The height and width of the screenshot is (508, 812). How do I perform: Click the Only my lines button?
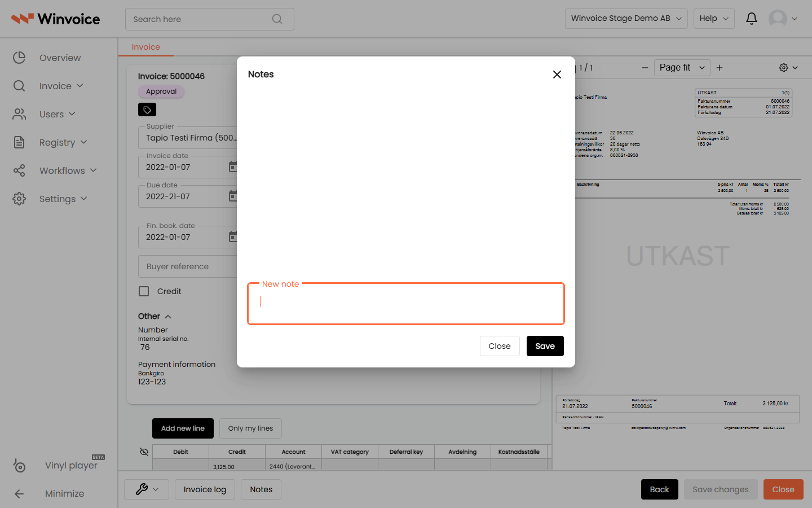(250, 428)
